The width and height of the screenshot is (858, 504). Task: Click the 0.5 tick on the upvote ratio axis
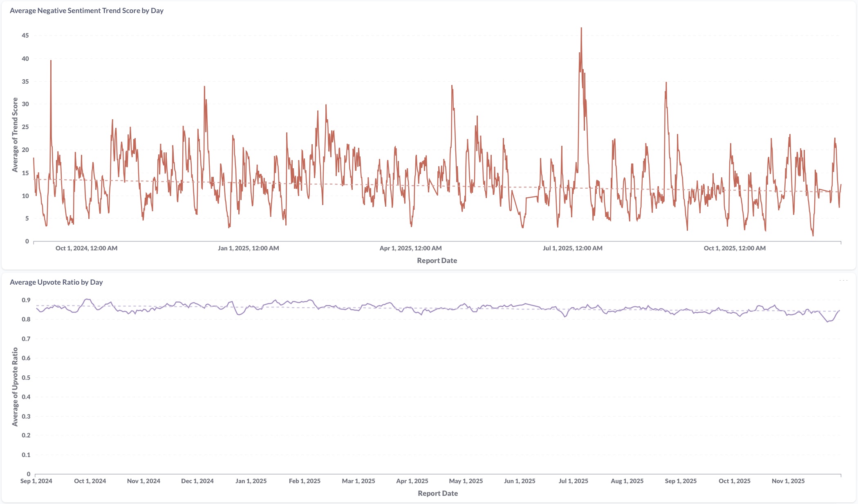[x=26, y=377]
